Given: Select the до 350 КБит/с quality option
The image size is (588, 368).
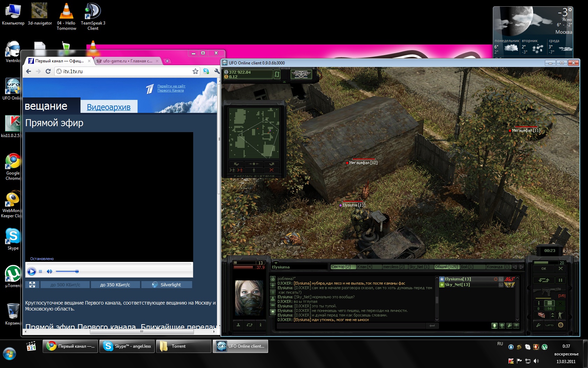Looking at the screenshot, I should pyautogui.click(x=115, y=285).
